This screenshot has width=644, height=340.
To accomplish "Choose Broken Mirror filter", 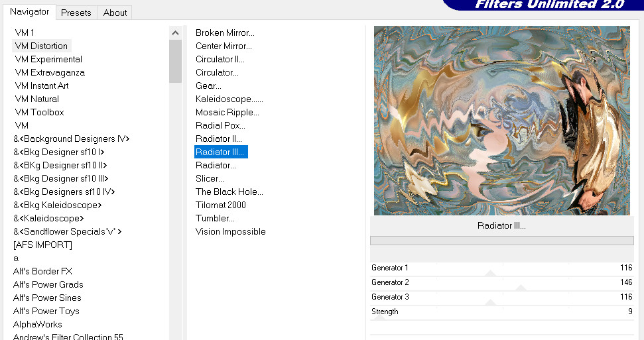I will 225,32.
